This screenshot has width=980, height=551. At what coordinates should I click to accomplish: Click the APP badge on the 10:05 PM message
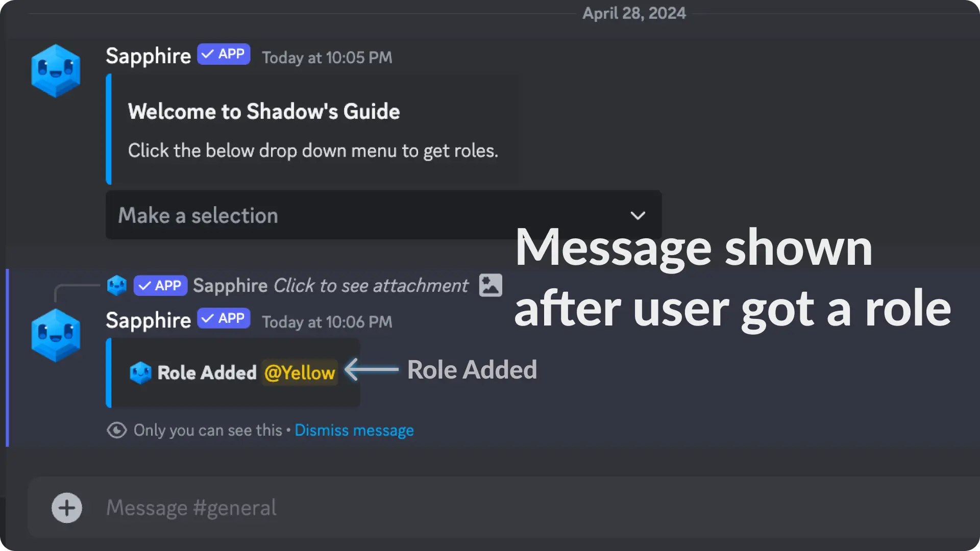[x=224, y=54]
